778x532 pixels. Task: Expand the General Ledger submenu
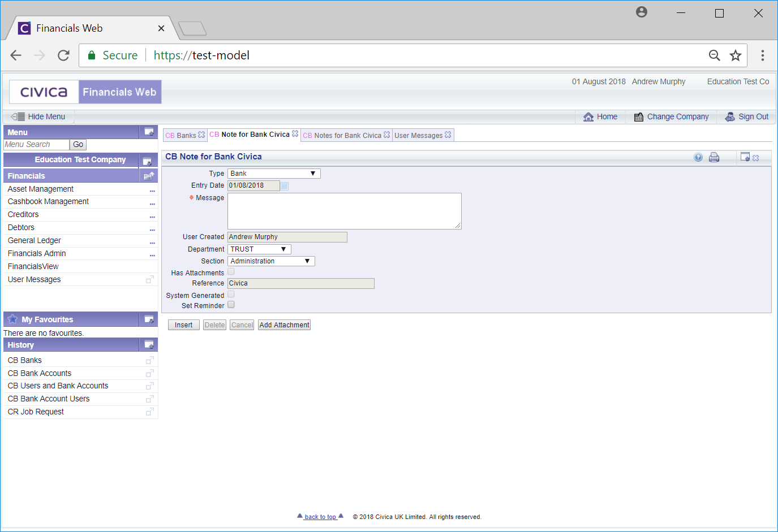(152, 242)
